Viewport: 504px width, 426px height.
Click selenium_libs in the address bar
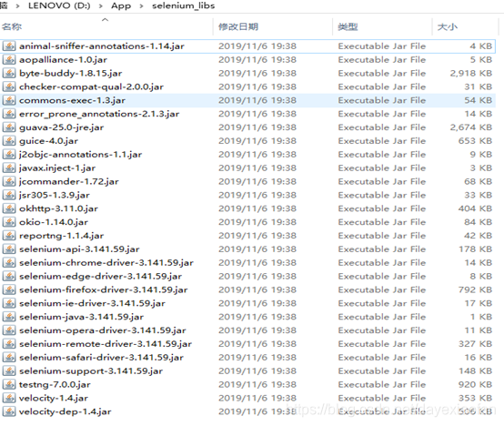[183, 5]
